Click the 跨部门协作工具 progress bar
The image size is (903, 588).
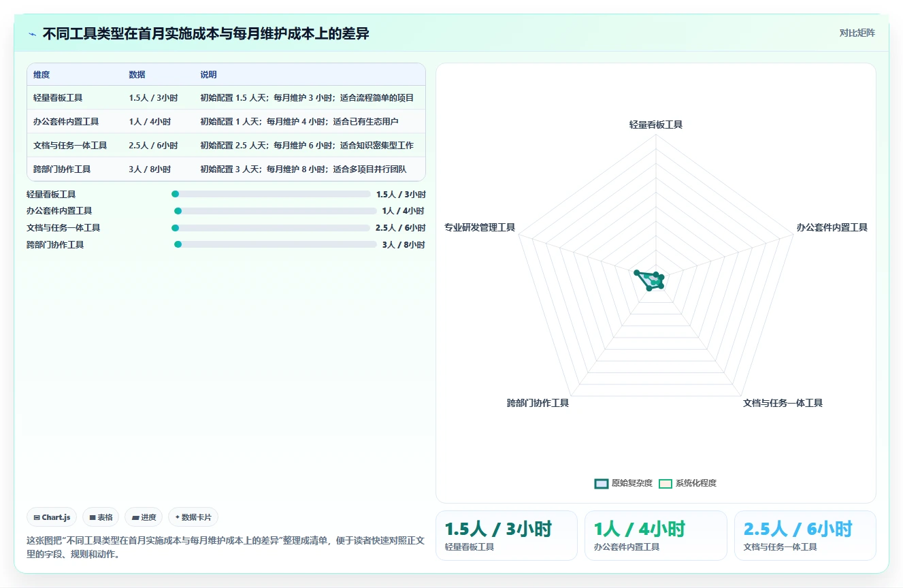[x=276, y=244]
